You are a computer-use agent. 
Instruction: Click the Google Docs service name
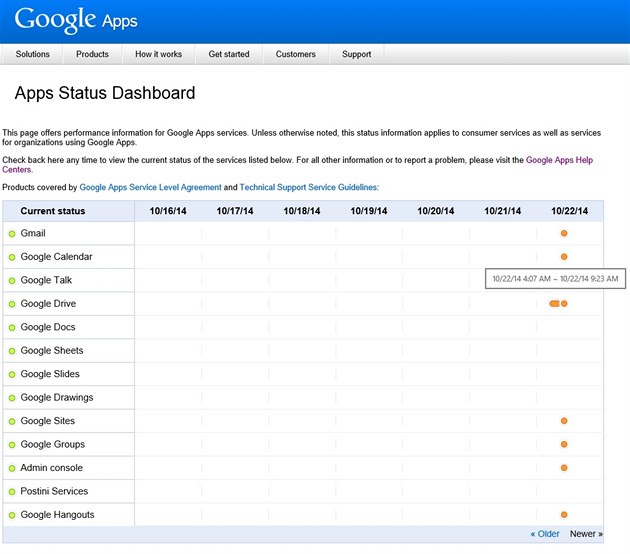coord(48,327)
